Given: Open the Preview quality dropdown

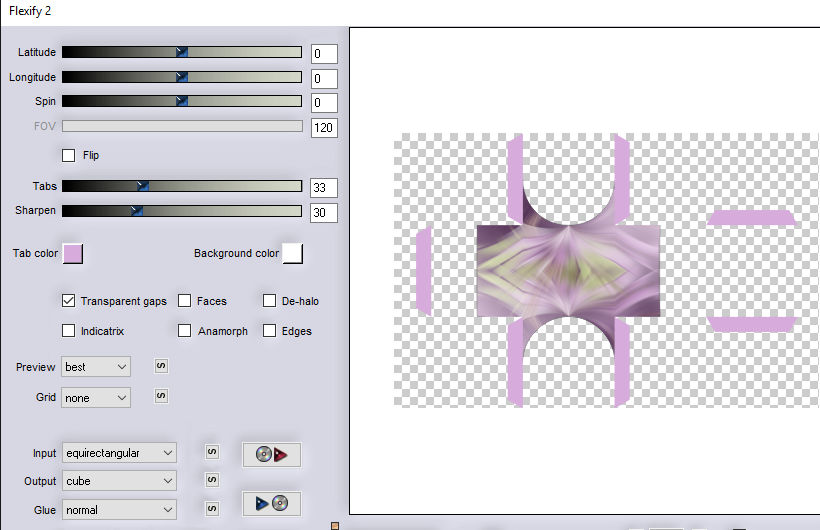Looking at the screenshot, I should pos(96,367).
